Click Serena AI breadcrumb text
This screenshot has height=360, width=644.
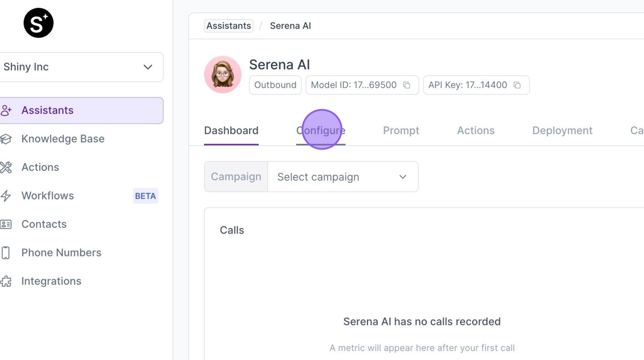coord(290,26)
